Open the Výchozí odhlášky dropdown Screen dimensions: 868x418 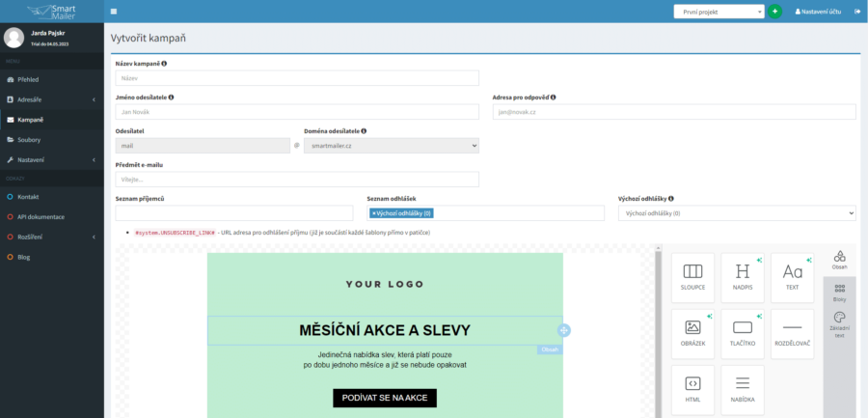pos(737,213)
